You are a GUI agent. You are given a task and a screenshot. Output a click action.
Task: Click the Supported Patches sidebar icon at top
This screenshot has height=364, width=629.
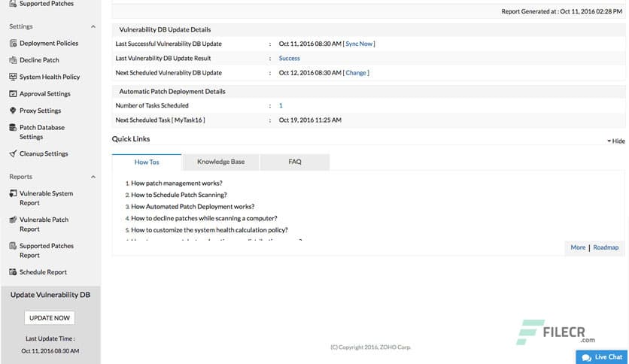pyautogui.click(x=13, y=3)
